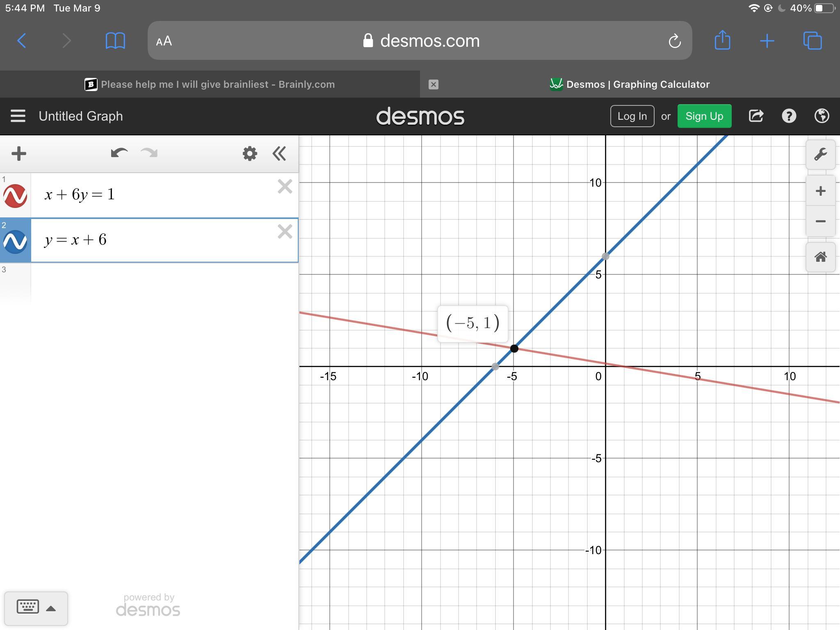
Task: Click the Log In button
Action: click(632, 116)
